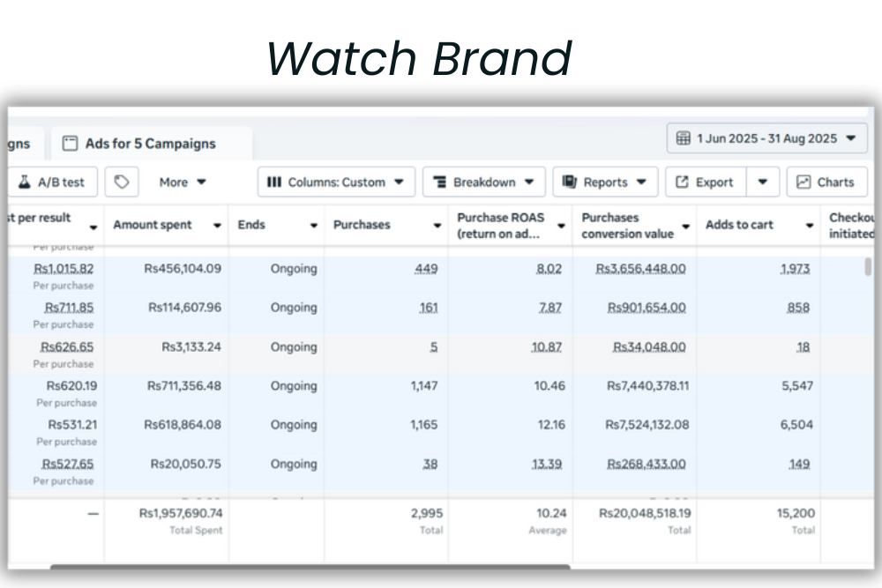Screen dimensions: 882x588
Task: Click the 449 purchases value
Action: (x=426, y=269)
